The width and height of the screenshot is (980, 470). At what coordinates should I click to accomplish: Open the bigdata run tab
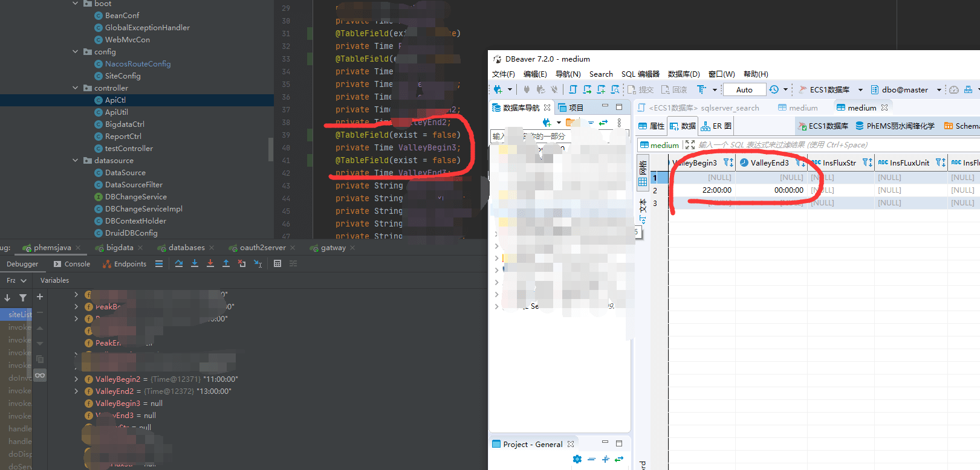coord(119,248)
